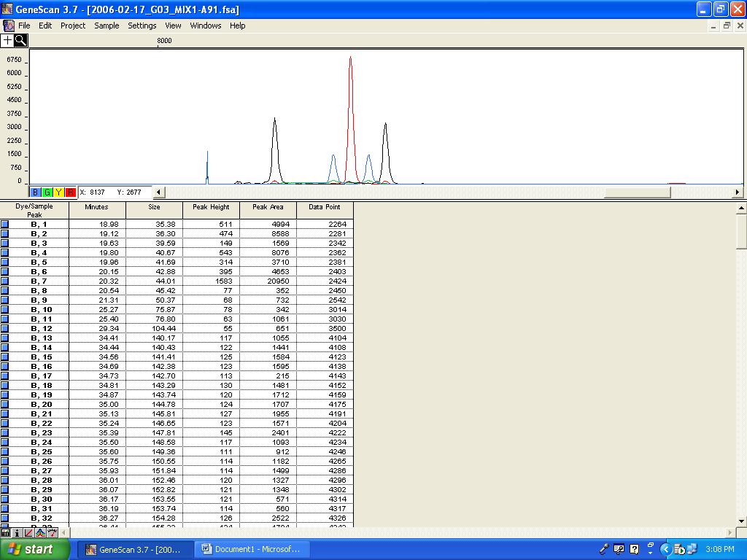Click the table vertical scrollbar thumb
Screen dimensions: 747x560
741,230
